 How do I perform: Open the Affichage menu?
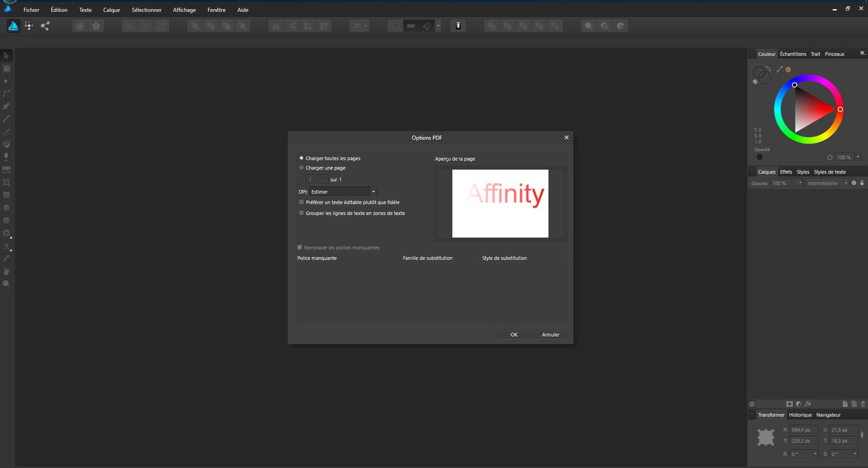(184, 10)
